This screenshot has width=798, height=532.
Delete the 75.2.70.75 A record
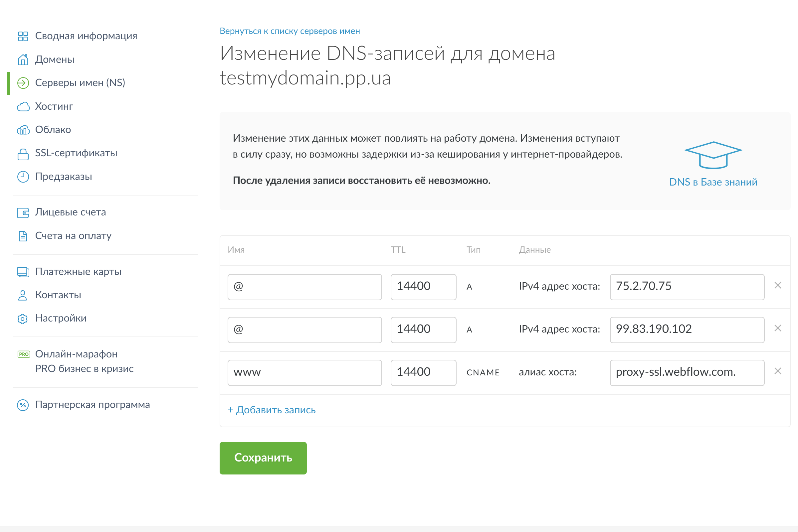click(x=777, y=285)
